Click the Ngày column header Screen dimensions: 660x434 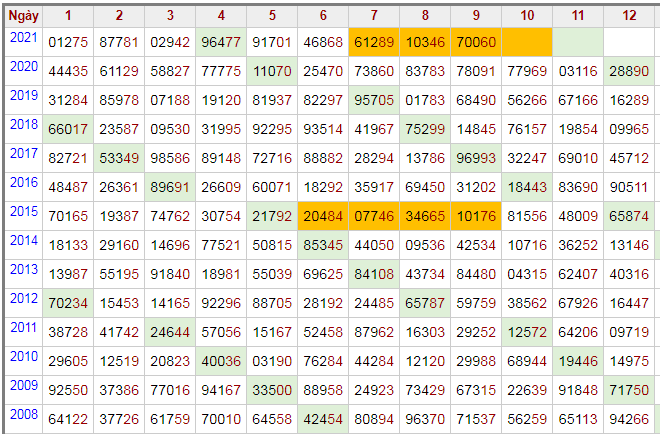point(22,15)
